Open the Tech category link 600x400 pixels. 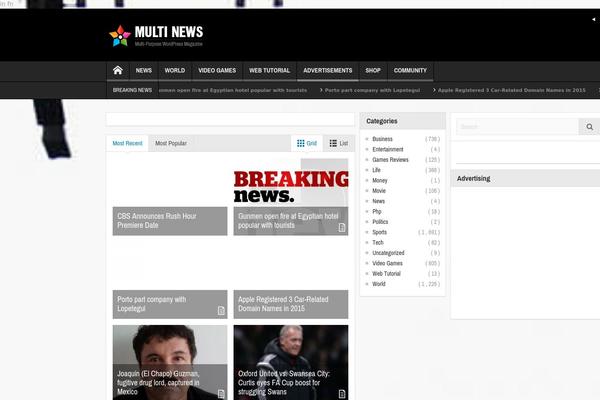coord(378,242)
